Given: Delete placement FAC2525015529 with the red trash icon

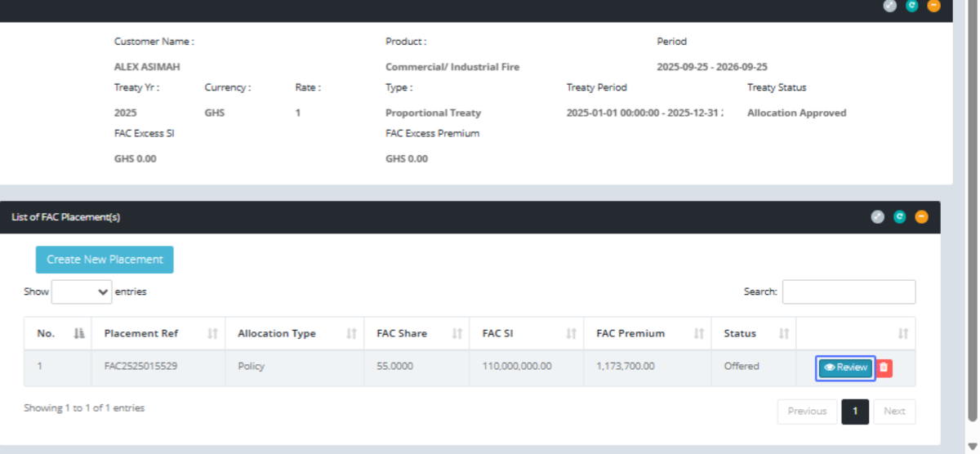Looking at the screenshot, I should click(884, 367).
